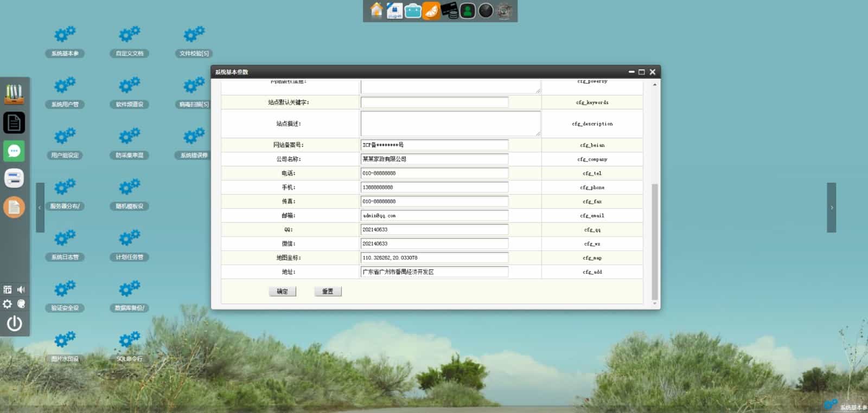Screen dimensions: 868x413
Task: Open the black document icon in left sidebar
Action: (14, 123)
